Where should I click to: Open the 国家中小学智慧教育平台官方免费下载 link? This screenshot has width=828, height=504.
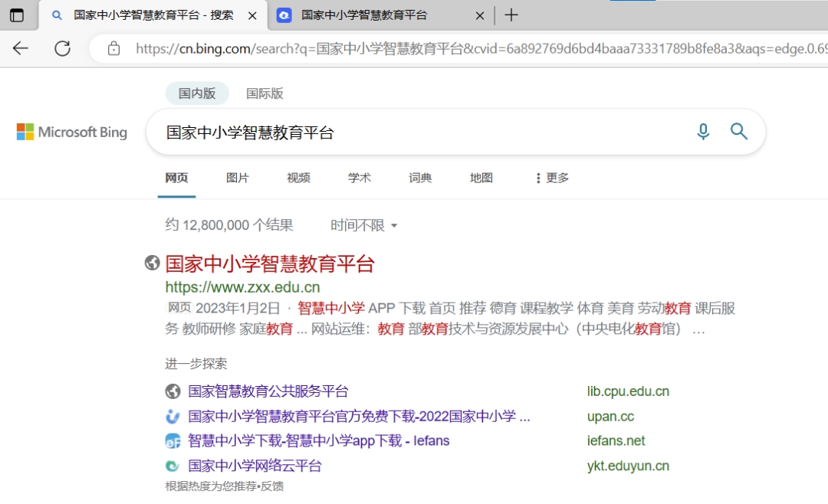[x=359, y=417]
